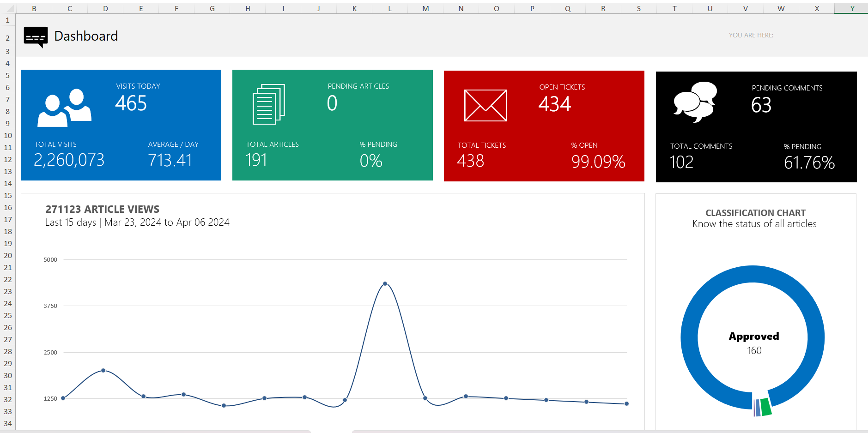Click the Approved label in the donut chart
This screenshot has width=868, height=433.
[754, 337]
